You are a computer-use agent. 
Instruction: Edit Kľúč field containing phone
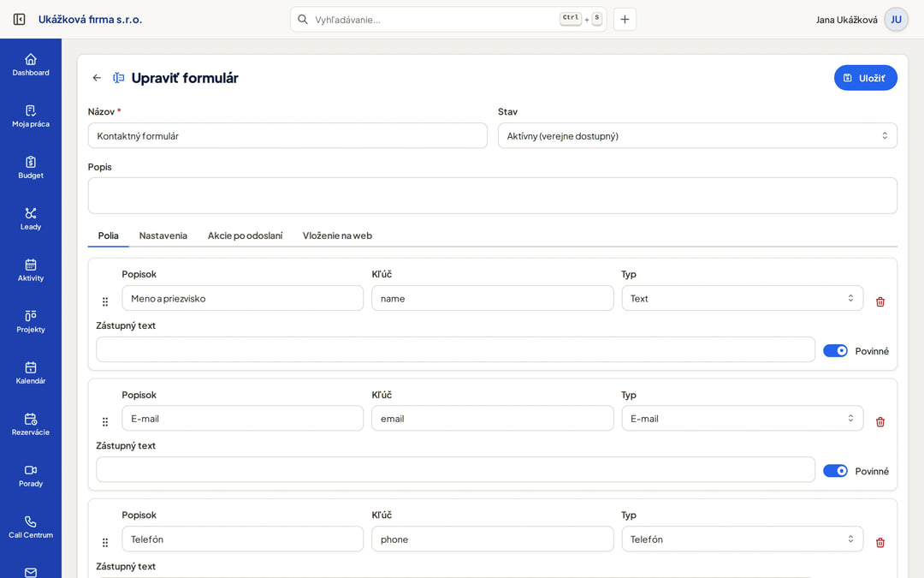tap(493, 539)
